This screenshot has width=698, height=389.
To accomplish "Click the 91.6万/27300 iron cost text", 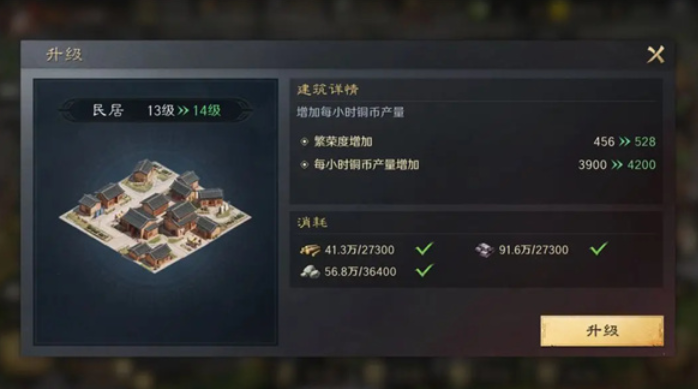I will [x=533, y=250].
